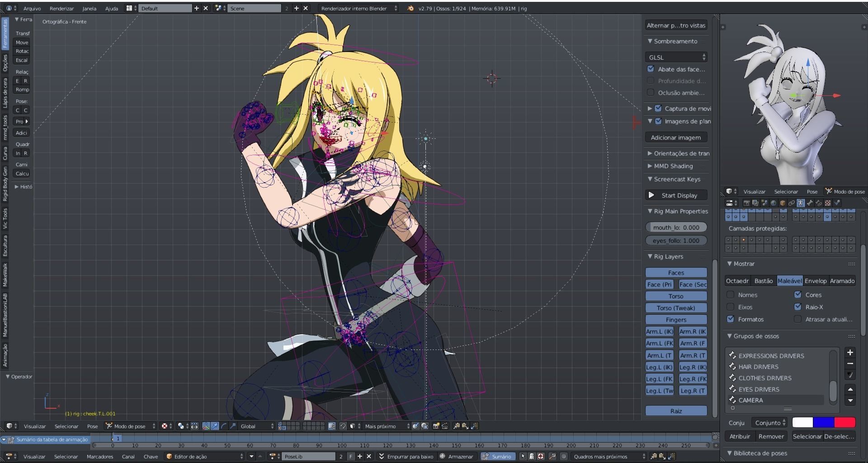Toggle the 3D manipulator widget icon

click(206, 426)
